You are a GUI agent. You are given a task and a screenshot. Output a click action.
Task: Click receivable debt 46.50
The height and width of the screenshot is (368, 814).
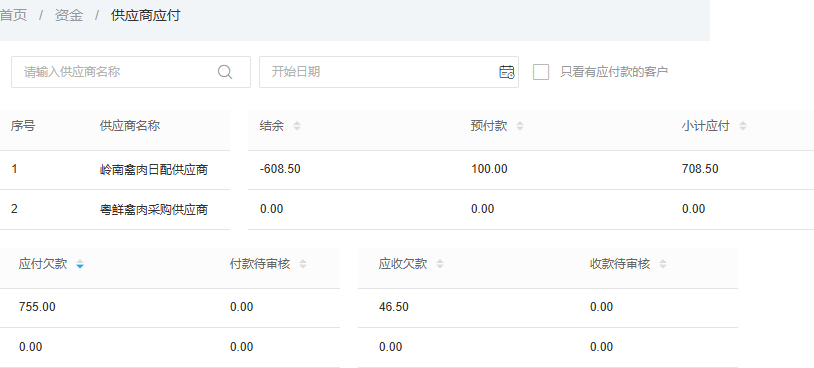coord(394,307)
